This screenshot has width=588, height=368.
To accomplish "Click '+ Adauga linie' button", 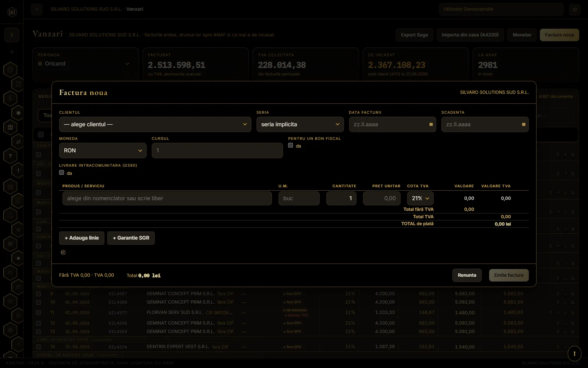I will coord(82,238).
